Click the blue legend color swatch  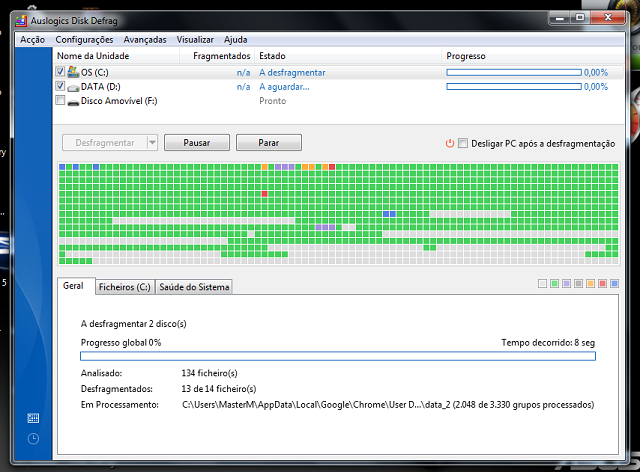coord(614,283)
